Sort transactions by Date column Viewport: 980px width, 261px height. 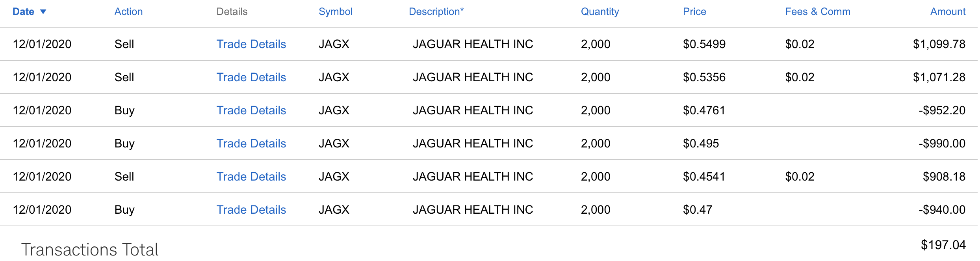(23, 12)
